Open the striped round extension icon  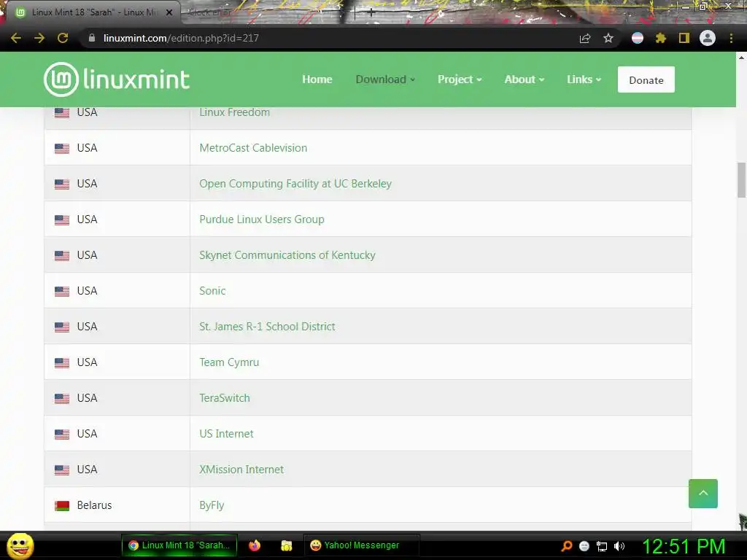coord(638,38)
